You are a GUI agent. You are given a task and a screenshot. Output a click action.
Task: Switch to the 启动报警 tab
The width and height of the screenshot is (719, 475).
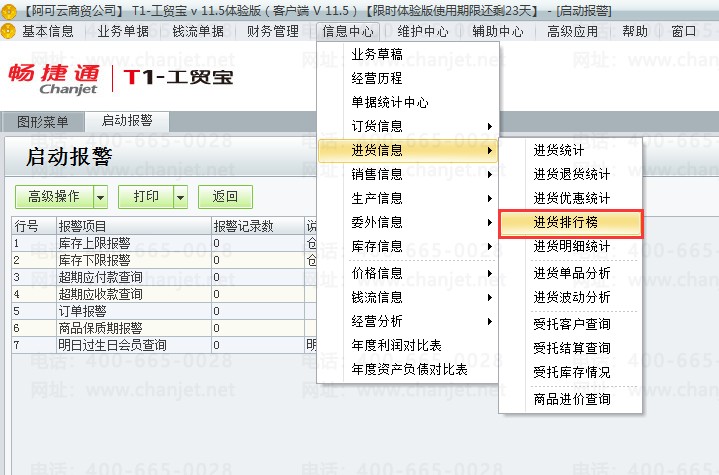(127, 121)
